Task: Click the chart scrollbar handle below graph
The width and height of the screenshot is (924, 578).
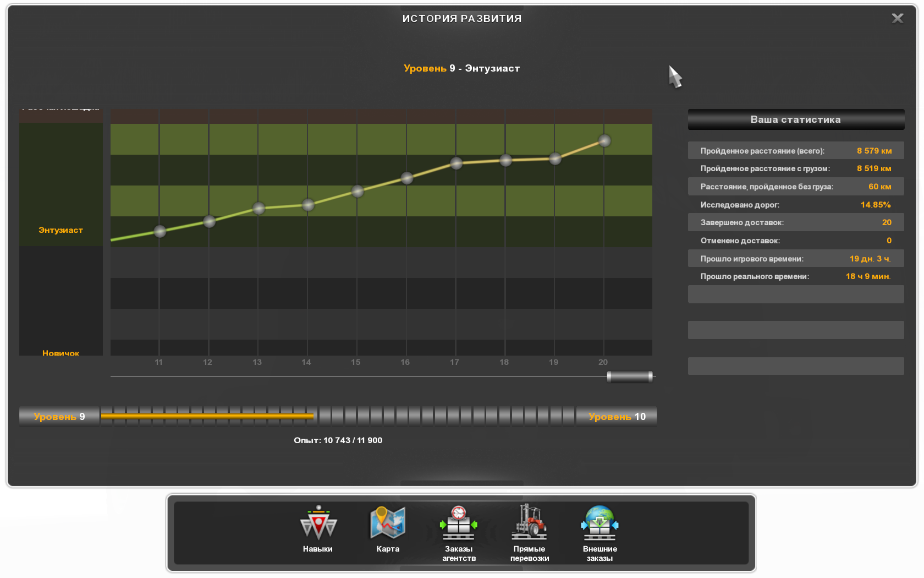Action: click(630, 377)
